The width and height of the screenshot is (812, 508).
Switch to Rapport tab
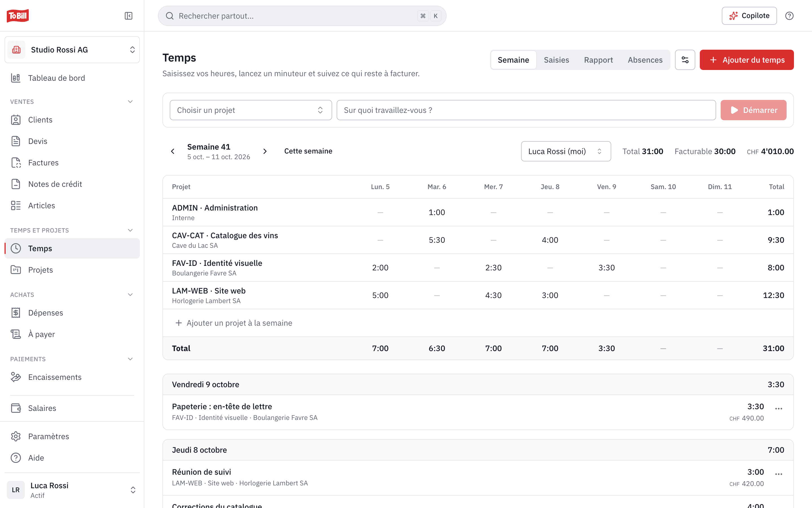[598, 60]
